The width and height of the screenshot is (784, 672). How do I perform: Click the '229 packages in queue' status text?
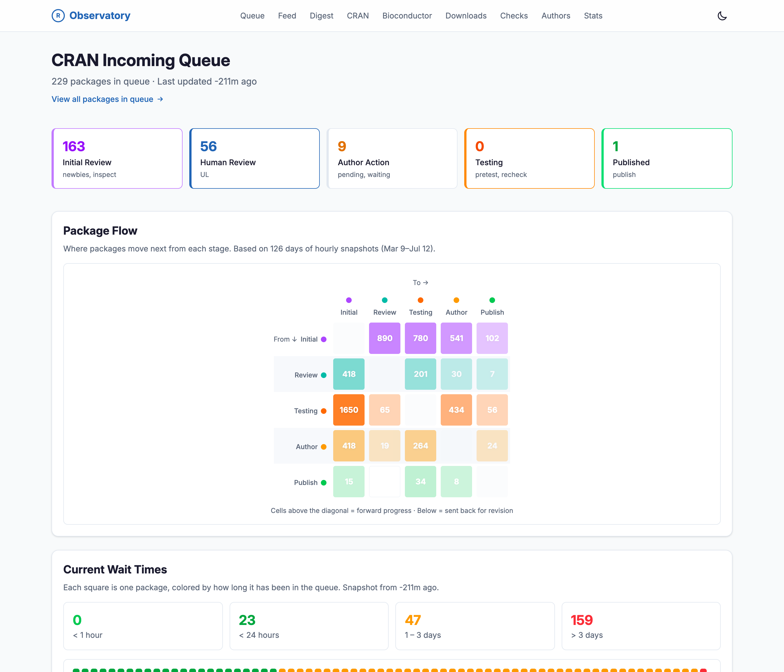point(101,81)
